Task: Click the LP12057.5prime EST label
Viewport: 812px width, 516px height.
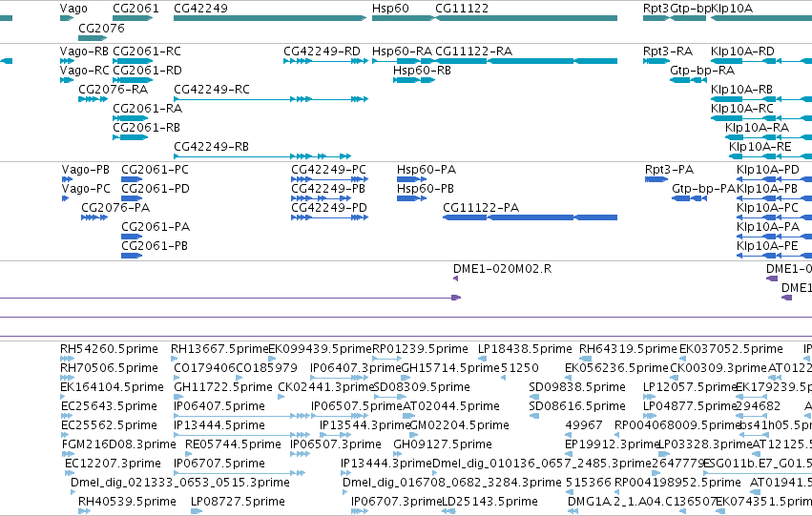Action: point(690,387)
